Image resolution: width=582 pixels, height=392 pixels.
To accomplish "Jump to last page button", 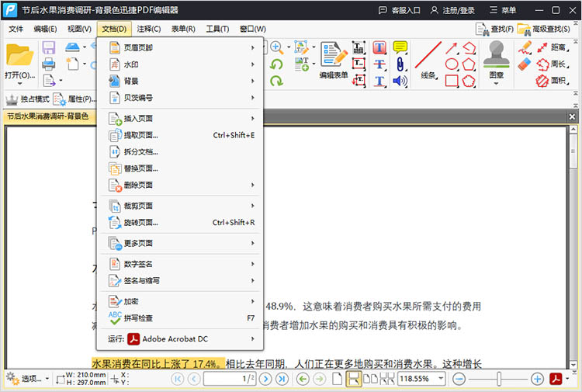I will coord(282,379).
